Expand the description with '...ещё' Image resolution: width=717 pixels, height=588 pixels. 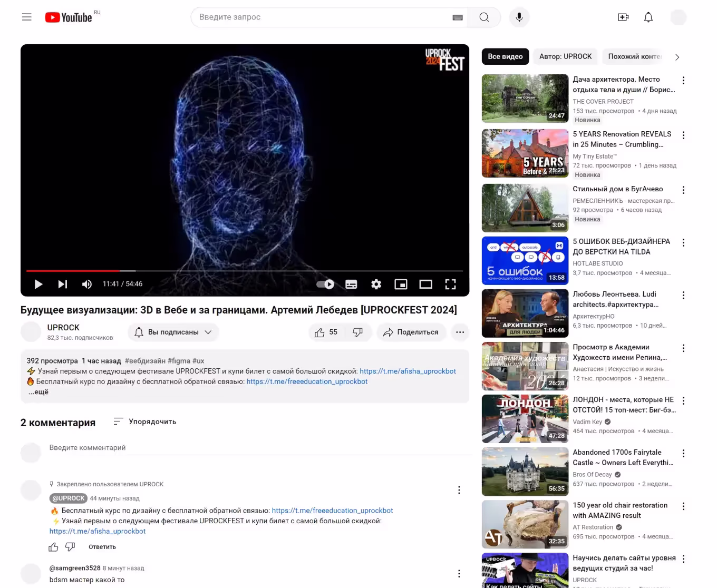point(38,392)
